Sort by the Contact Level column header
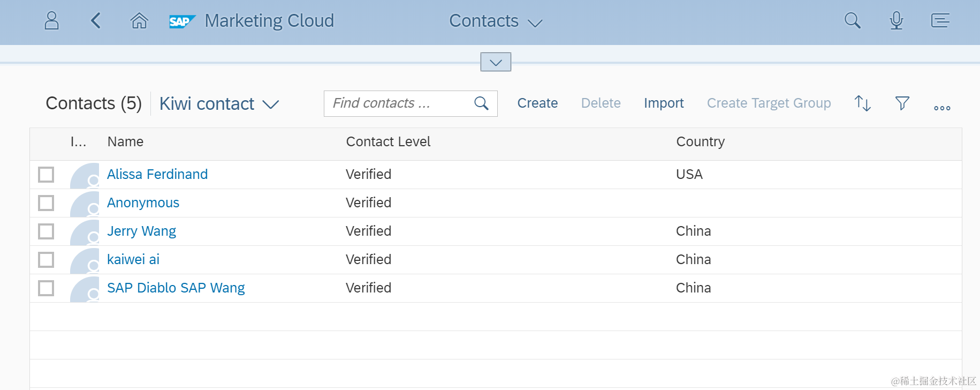Image resolution: width=980 pixels, height=390 pixels. click(388, 142)
